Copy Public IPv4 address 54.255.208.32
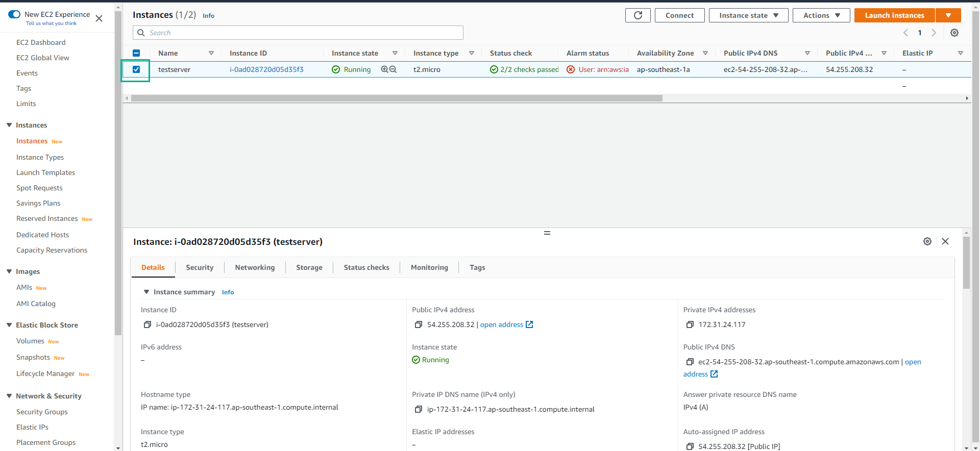Image resolution: width=980 pixels, height=451 pixels. pos(419,324)
